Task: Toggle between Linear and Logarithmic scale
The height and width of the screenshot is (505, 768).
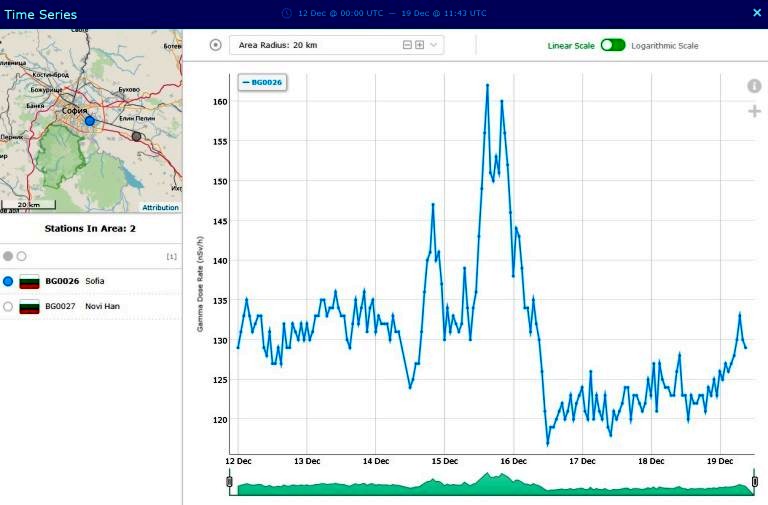Action: (x=612, y=45)
